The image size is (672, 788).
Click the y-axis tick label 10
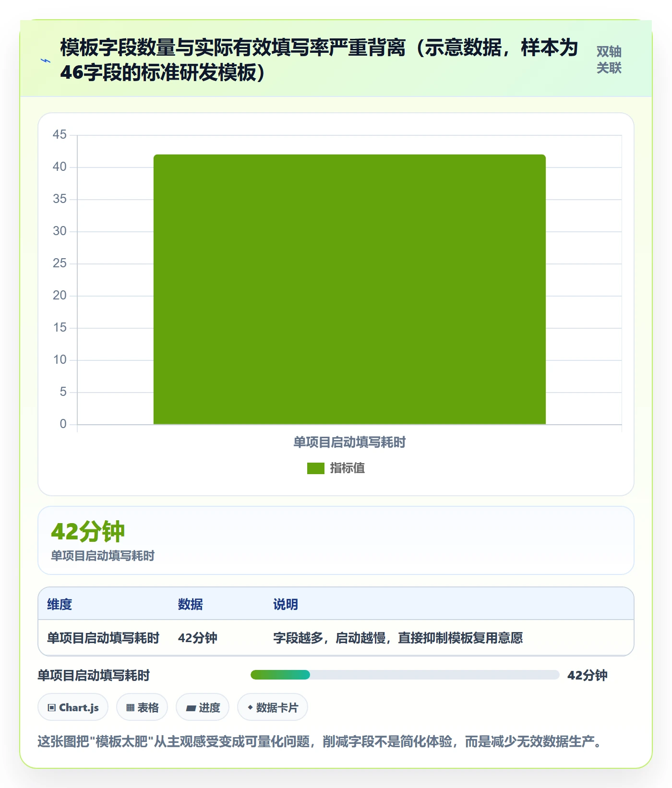(60, 359)
